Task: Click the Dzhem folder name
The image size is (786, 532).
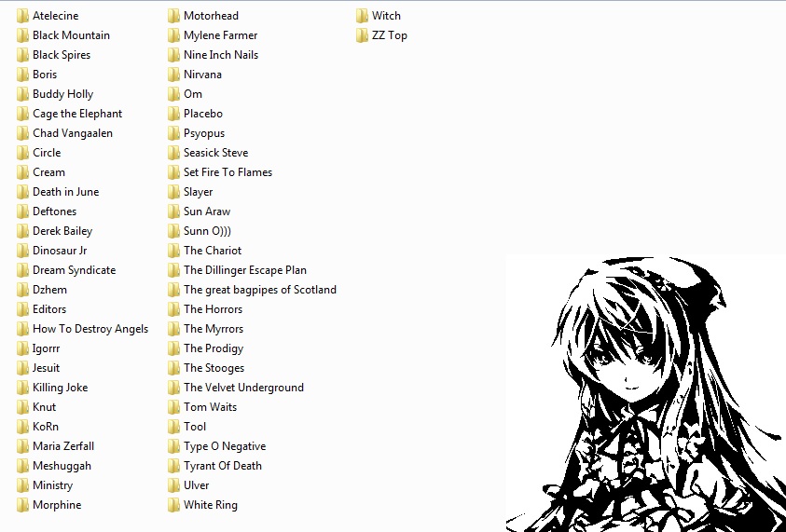Action: tap(49, 290)
